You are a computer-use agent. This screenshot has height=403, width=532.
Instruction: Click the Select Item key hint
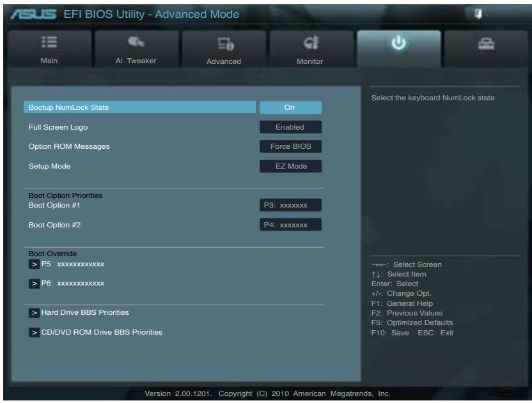[398, 274]
